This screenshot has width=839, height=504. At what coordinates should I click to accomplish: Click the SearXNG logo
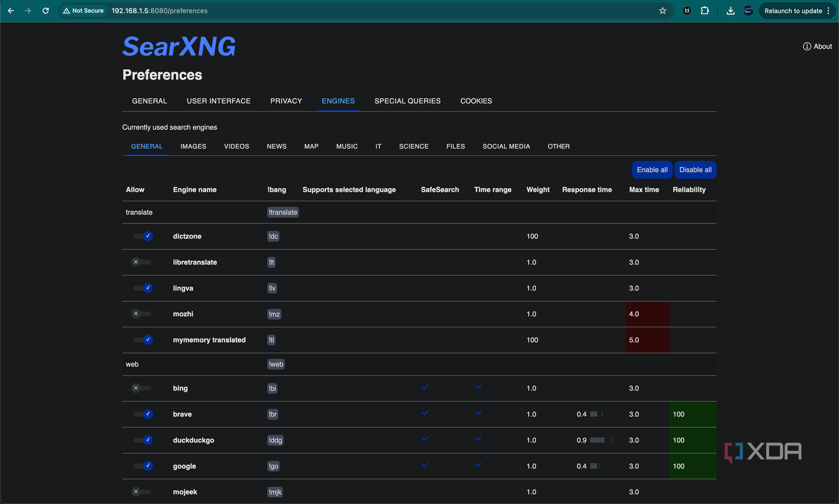(x=179, y=47)
